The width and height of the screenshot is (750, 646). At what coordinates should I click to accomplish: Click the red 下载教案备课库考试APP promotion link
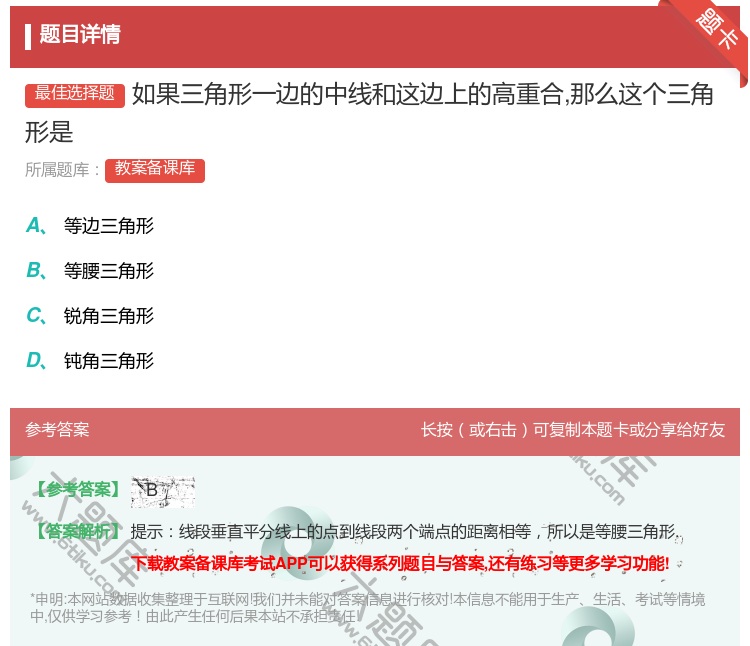400,563
